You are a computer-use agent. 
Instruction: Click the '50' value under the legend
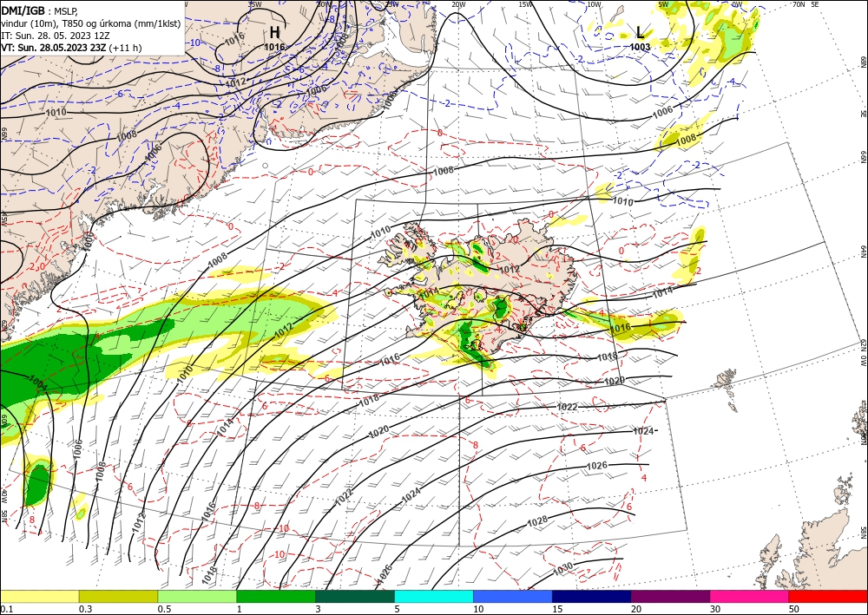pos(794,609)
